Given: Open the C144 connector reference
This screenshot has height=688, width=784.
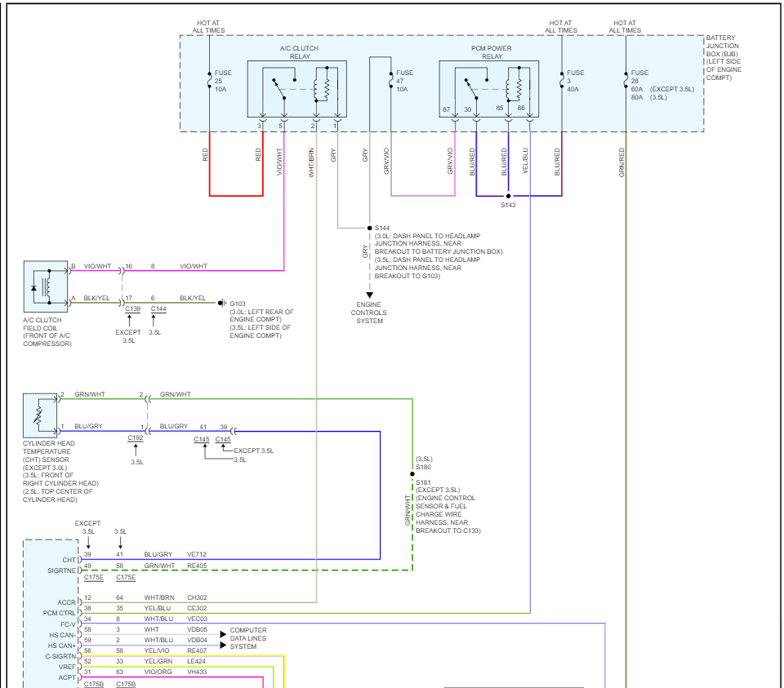Looking at the screenshot, I should pyautogui.click(x=158, y=309).
